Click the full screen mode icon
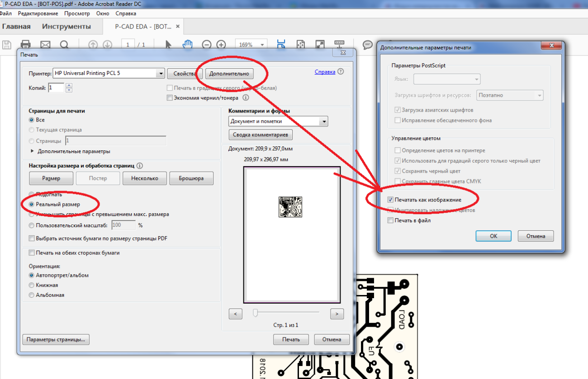 point(320,45)
